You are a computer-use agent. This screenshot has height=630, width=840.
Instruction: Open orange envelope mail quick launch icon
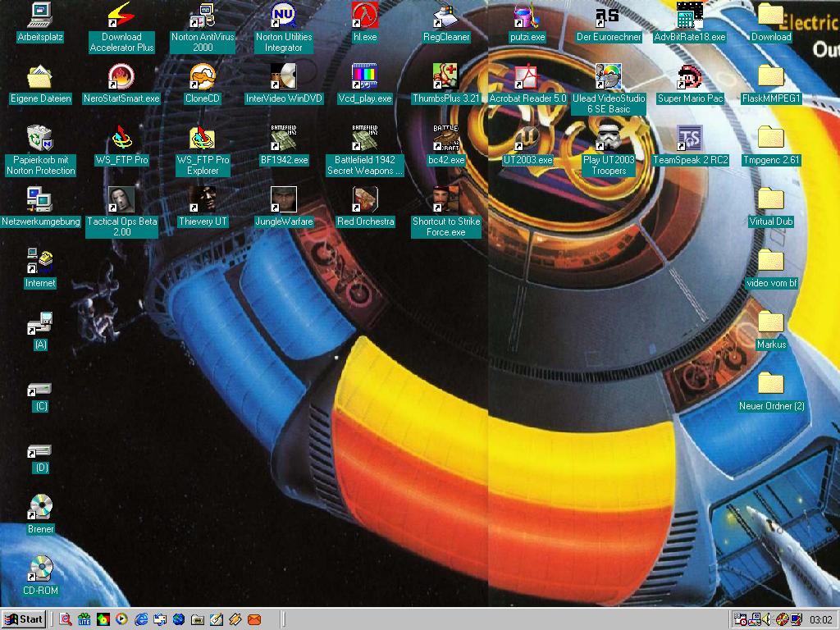click(254, 620)
